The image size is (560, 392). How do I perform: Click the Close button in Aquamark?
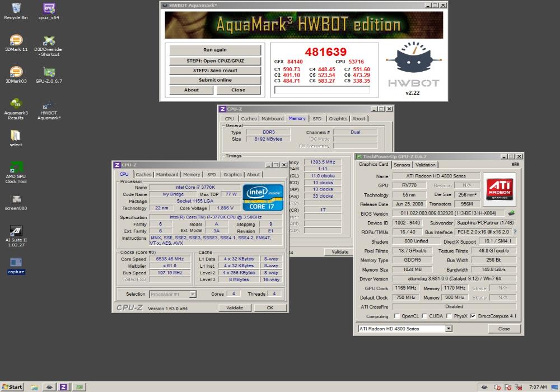238,90
